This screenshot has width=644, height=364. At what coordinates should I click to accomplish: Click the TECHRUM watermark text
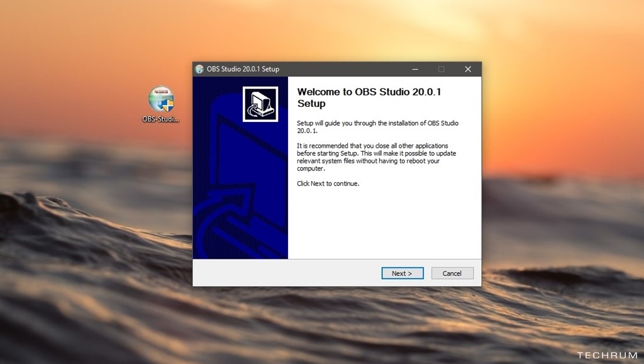606,355
